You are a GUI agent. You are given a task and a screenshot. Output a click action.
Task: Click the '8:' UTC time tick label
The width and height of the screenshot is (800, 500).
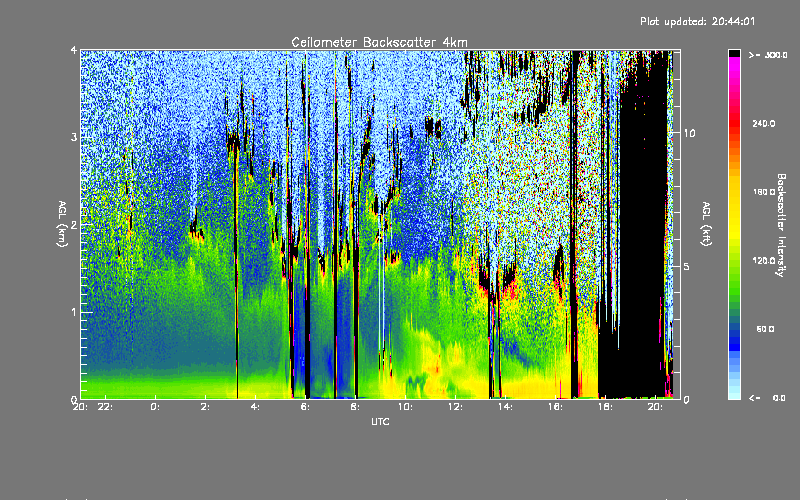[355, 407]
